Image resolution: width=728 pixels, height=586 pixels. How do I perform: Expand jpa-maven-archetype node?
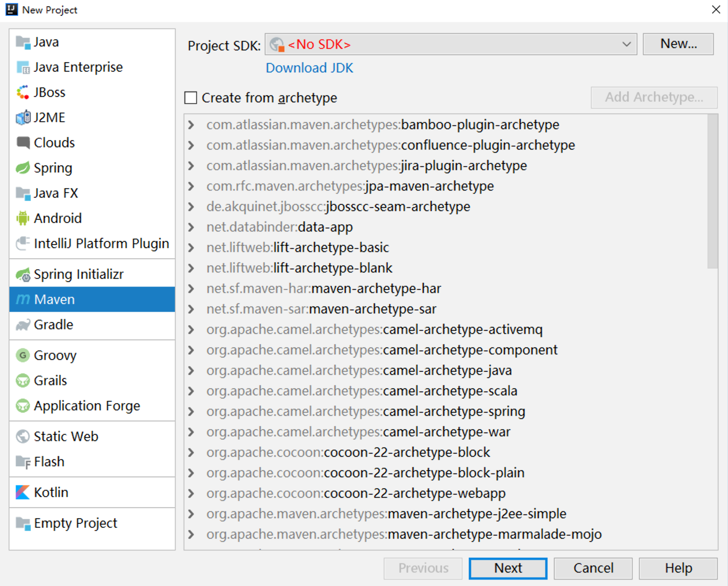(x=191, y=186)
